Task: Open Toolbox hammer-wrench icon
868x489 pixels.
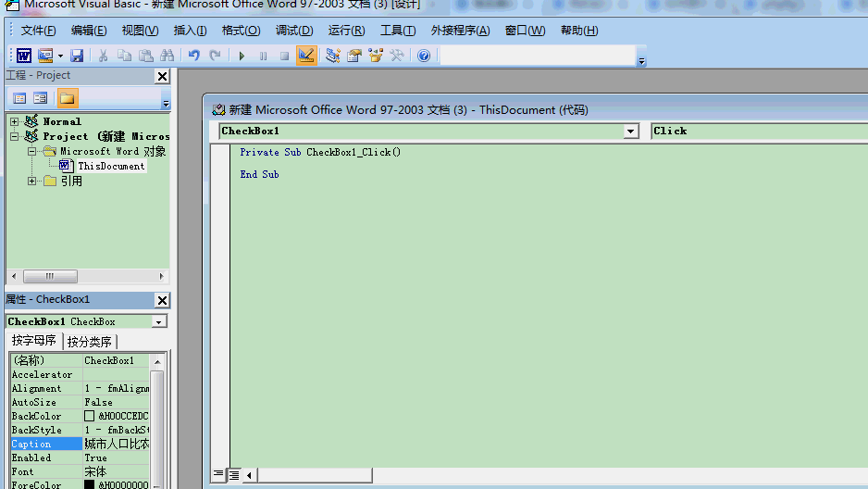Action: point(397,56)
